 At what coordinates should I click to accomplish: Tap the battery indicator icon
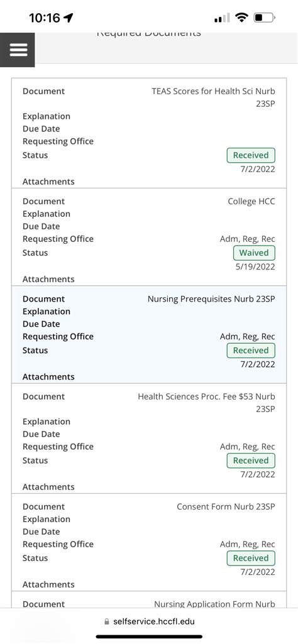[x=264, y=17]
